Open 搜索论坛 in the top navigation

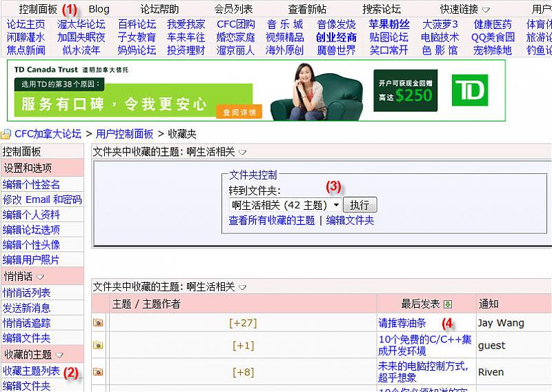(x=382, y=10)
